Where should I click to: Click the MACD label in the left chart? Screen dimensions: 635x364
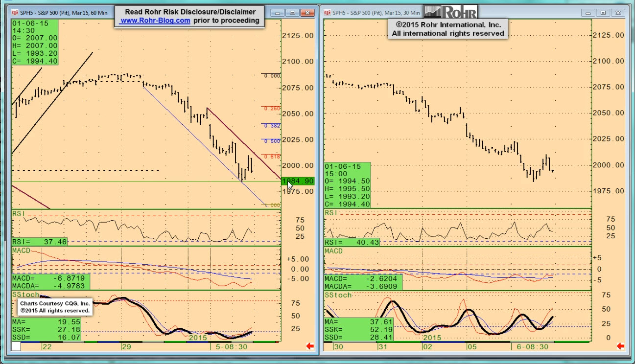[22, 250]
